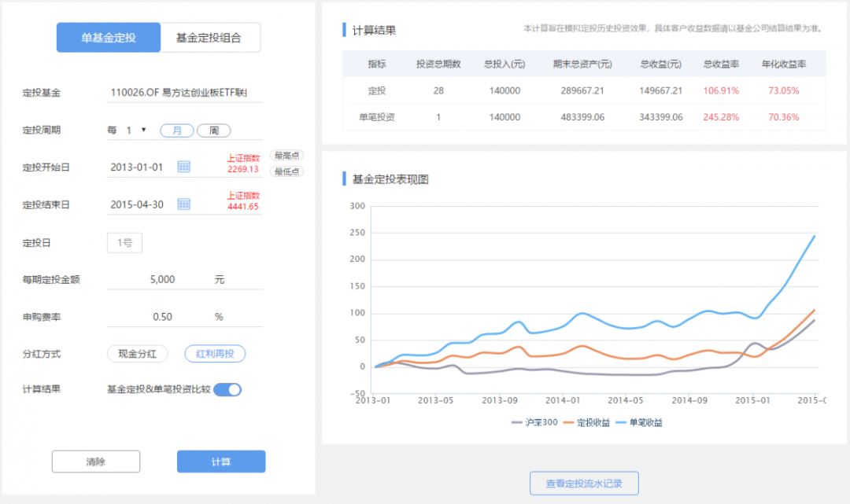Toggle the 定投收益 series in the legend
850x504 pixels.
click(x=586, y=422)
